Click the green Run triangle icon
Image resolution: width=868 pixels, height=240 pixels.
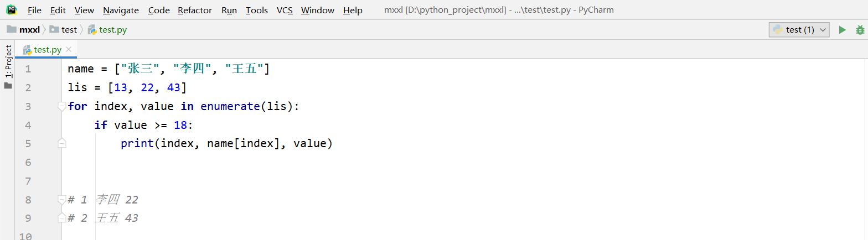pos(843,30)
